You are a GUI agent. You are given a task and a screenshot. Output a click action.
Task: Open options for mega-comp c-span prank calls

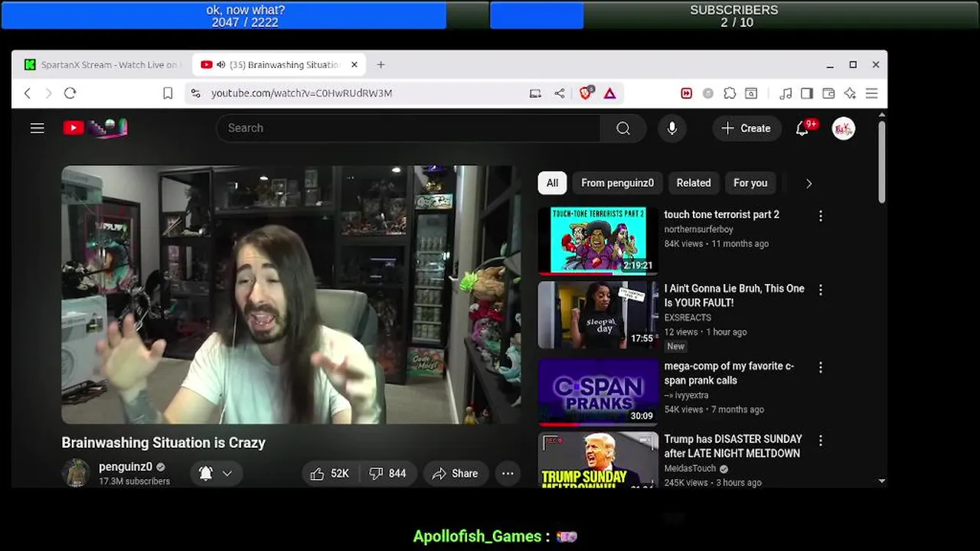(820, 368)
